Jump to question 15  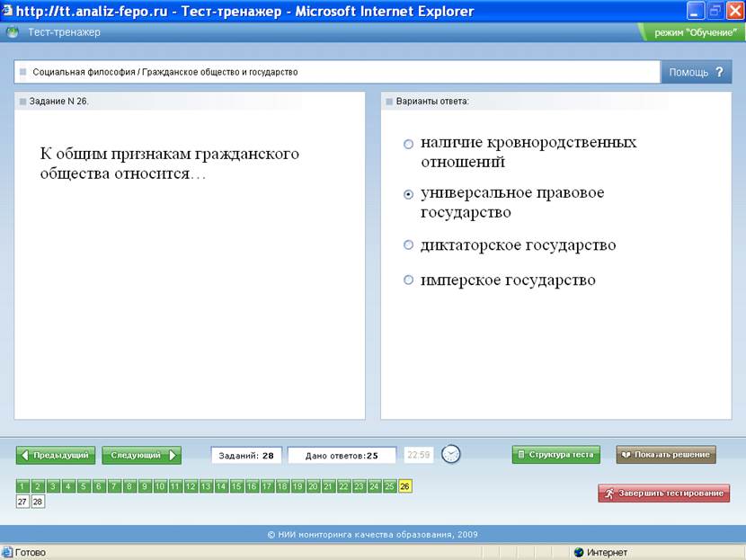point(236,486)
